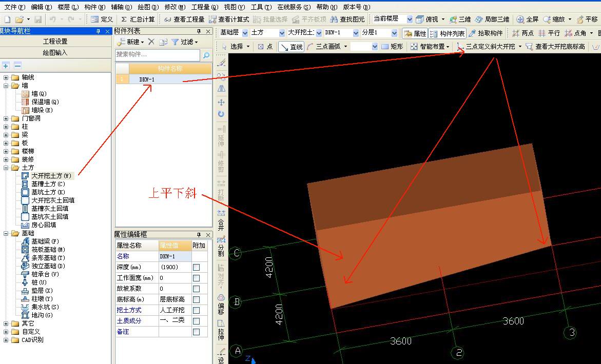Click 查看大开挖底标高 tool
The image size is (601, 364).
[x=556, y=47]
